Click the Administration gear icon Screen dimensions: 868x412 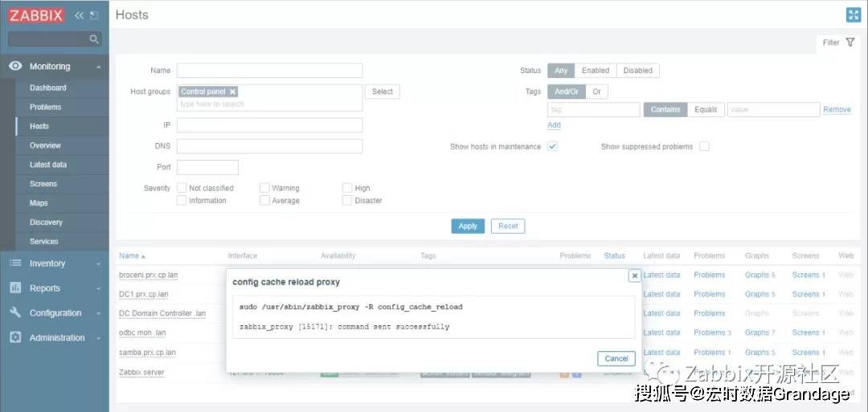coord(15,337)
